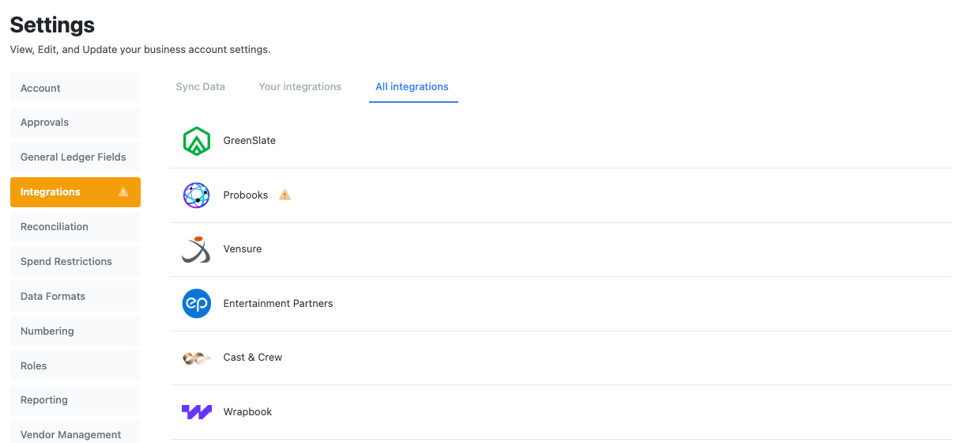The height and width of the screenshot is (443, 980).
Task: Click the warning icon next to Probooks
Action: click(285, 195)
